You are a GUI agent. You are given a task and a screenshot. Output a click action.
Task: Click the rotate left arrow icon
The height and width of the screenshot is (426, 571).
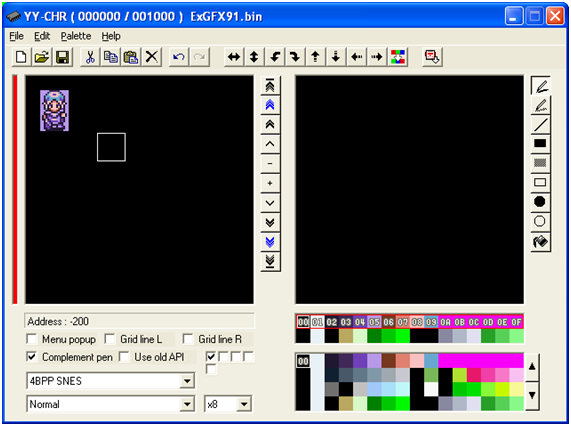click(275, 57)
